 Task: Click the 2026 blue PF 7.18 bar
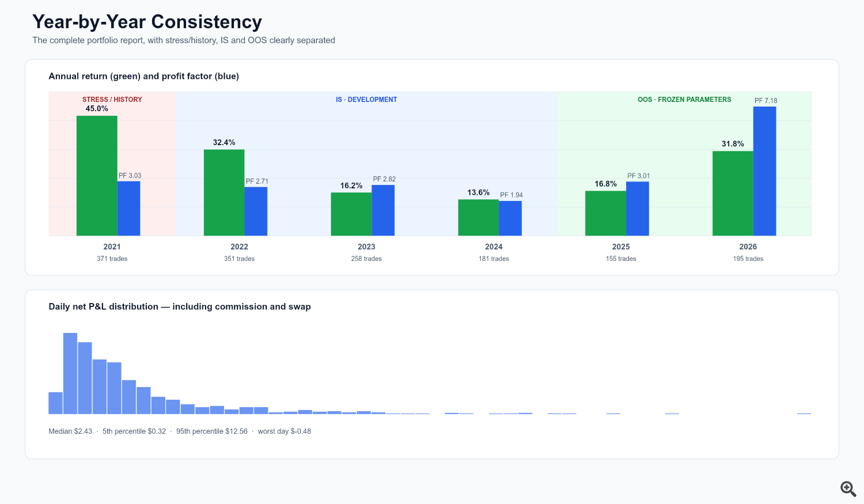(764, 171)
